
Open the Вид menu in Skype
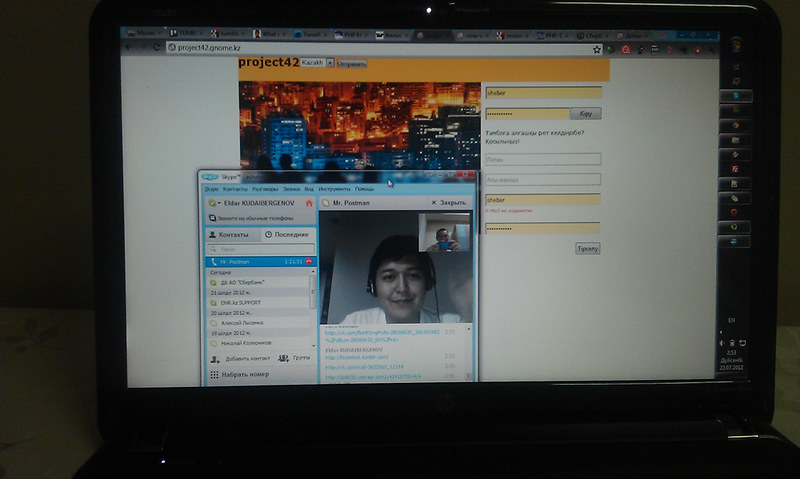(x=309, y=189)
